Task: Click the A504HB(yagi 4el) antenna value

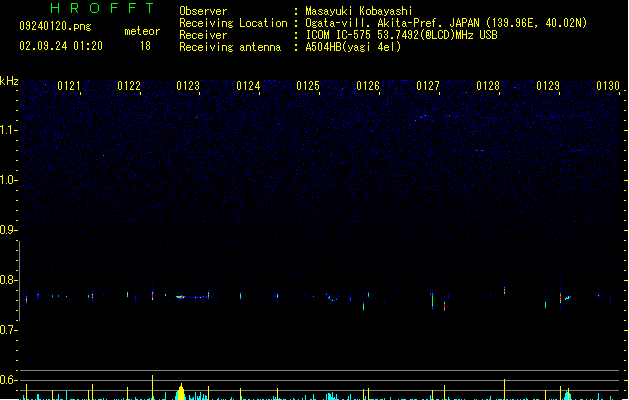Action: click(x=353, y=47)
